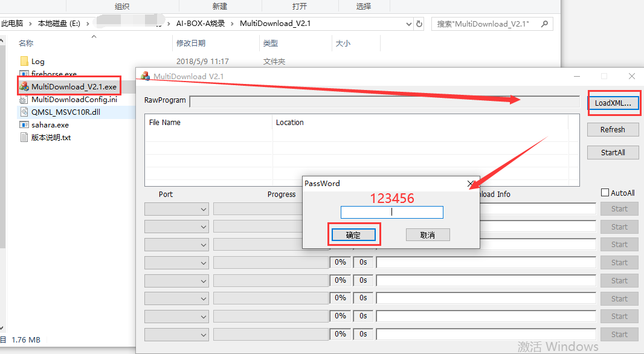Cancel the password dialog with 取消
Viewport: 644px width, 354px height.
(428, 235)
